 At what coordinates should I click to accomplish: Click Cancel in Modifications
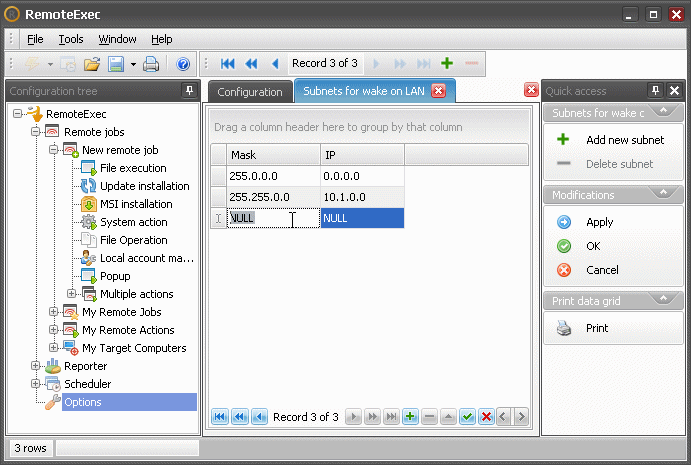[x=602, y=270]
